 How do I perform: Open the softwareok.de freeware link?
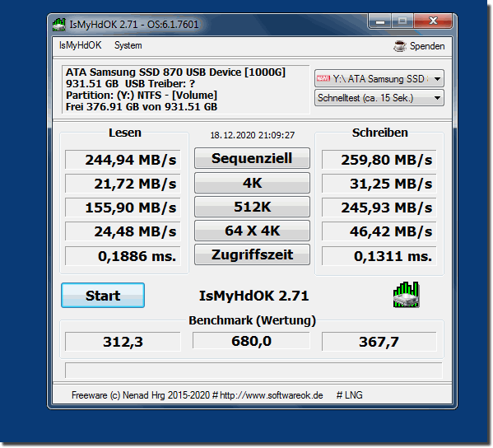(x=272, y=395)
